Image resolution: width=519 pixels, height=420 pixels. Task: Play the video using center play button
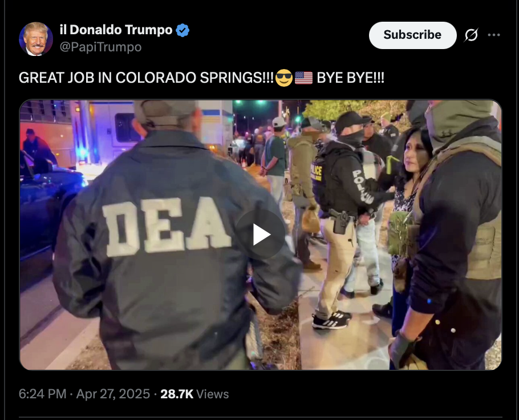pyautogui.click(x=261, y=235)
